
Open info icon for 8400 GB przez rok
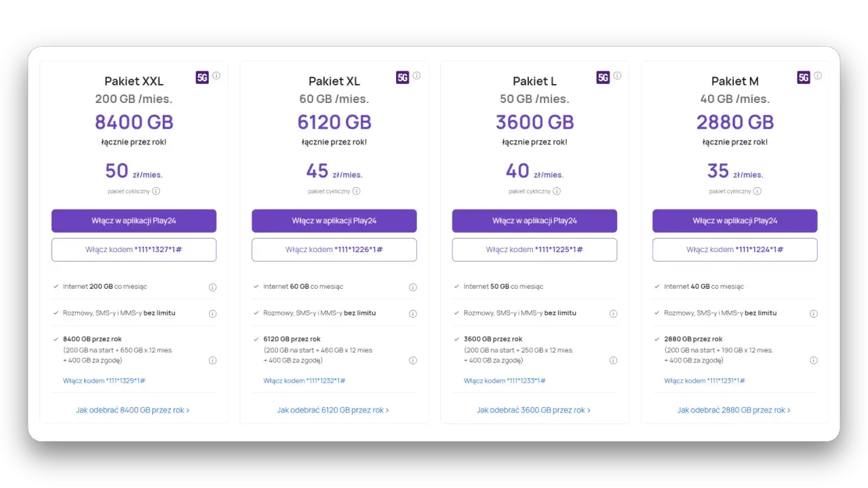coord(212,361)
